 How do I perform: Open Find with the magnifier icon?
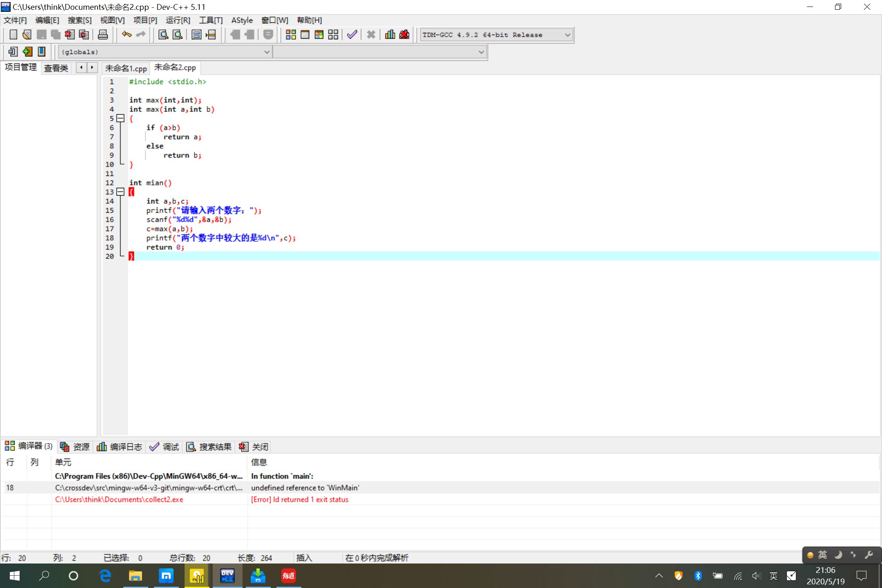coord(163,35)
